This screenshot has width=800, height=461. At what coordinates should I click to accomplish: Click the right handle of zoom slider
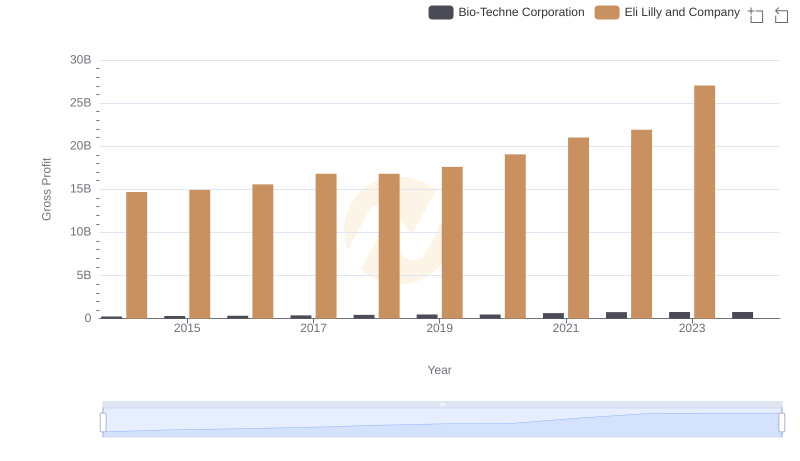coord(782,423)
